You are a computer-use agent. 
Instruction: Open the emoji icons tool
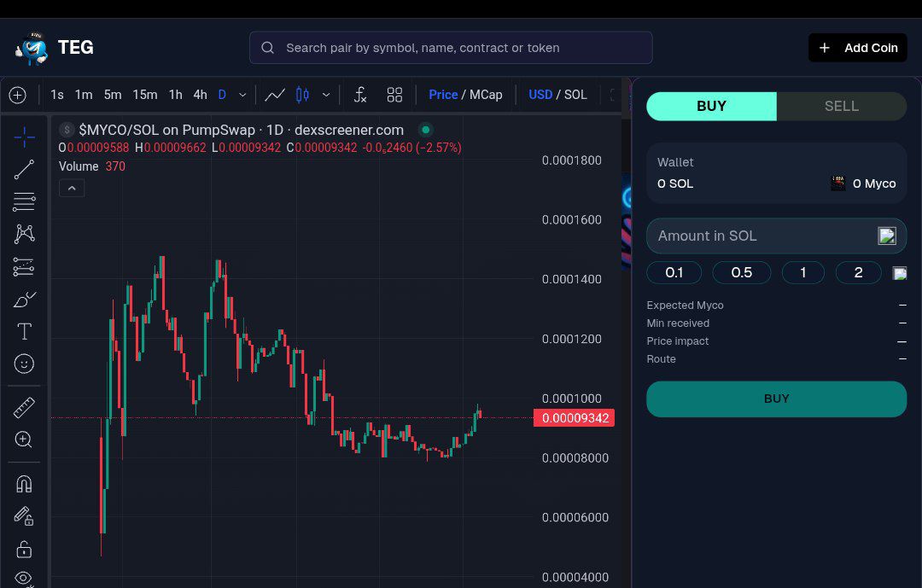(x=24, y=364)
